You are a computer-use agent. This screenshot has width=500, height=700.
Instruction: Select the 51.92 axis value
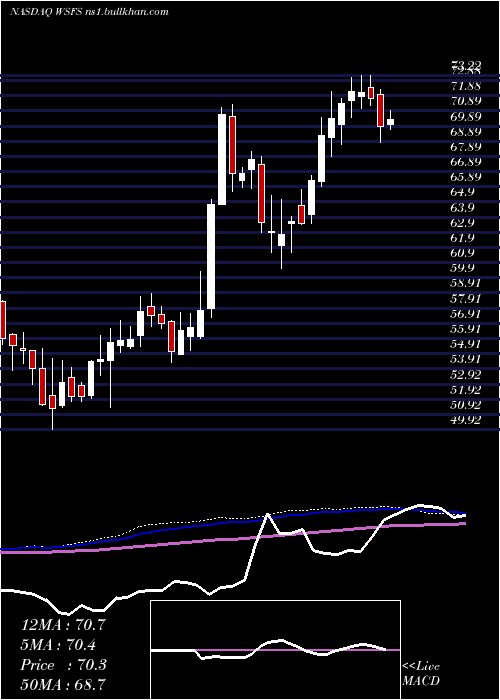467,389
